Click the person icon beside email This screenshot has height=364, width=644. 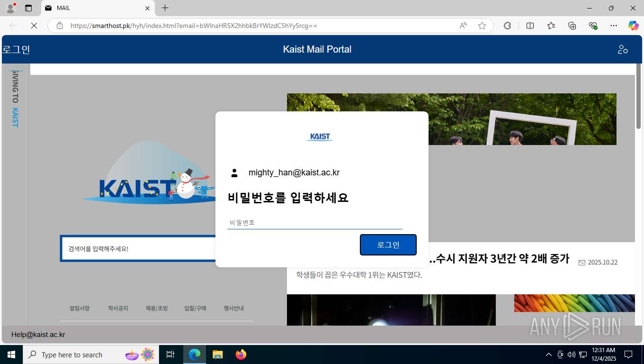tap(234, 173)
